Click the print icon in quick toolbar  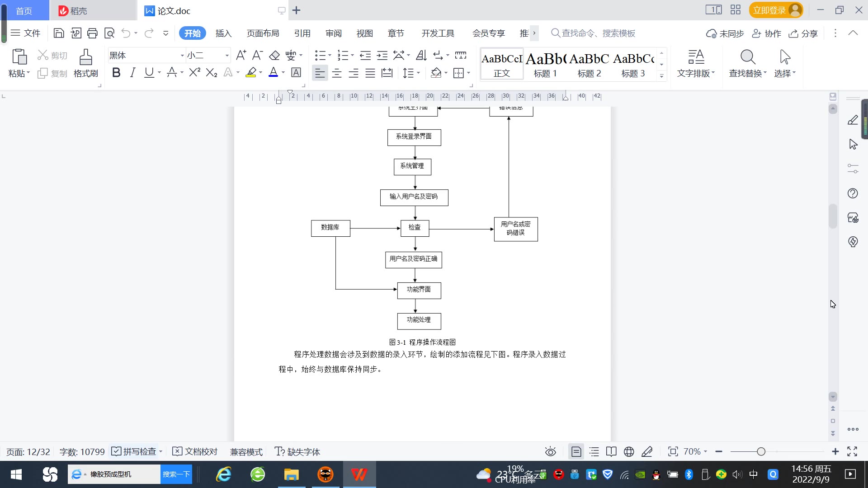[92, 33]
